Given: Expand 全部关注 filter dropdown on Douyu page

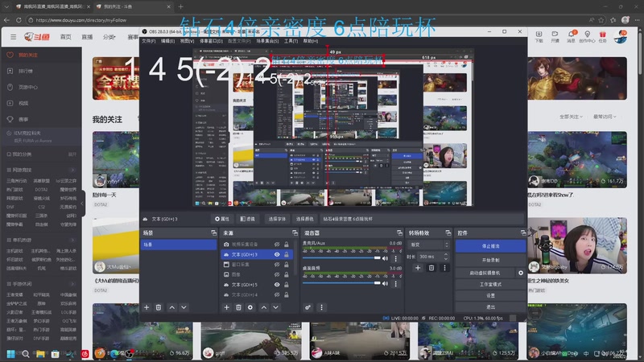Looking at the screenshot, I should 571,117.
